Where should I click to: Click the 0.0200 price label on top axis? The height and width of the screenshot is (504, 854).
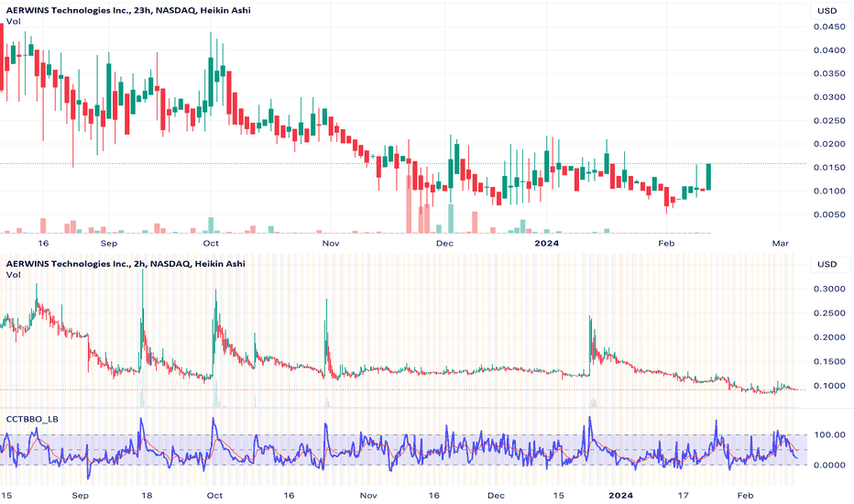[829, 144]
